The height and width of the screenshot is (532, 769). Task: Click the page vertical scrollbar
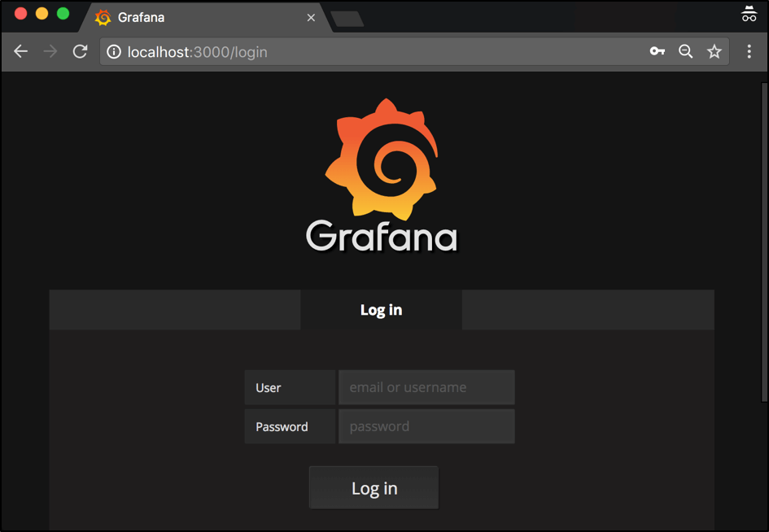click(764, 242)
